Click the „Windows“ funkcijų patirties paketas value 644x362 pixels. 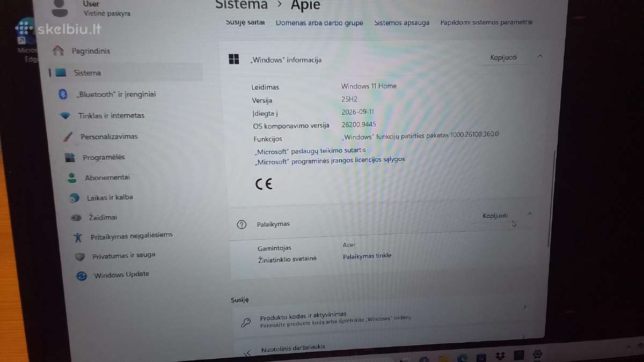click(421, 135)
